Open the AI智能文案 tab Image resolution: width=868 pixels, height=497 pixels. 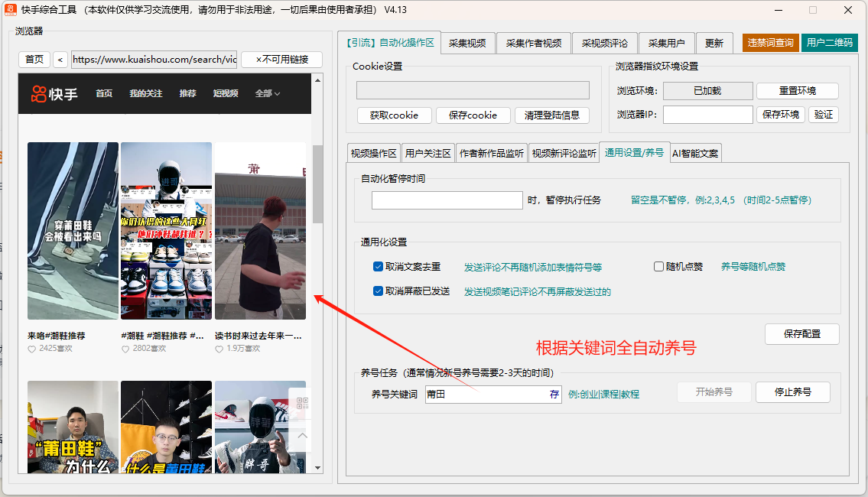695,153
